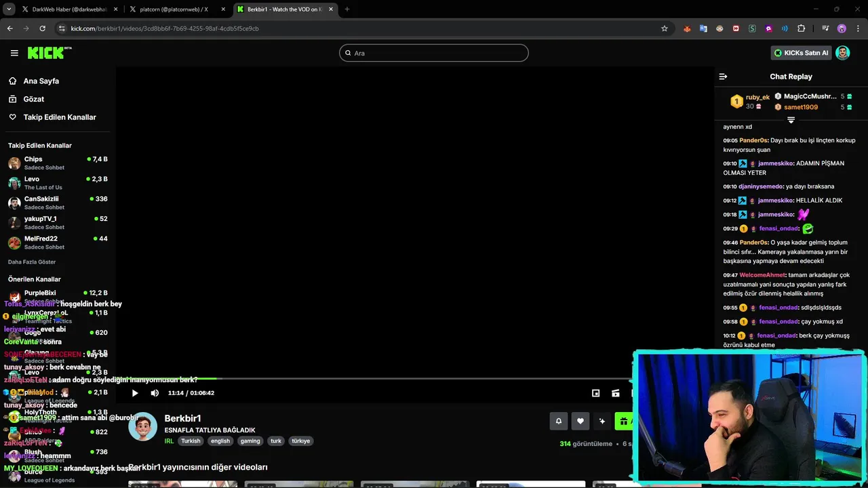Open the Chips channel in followed list

[x=58, y=163]
